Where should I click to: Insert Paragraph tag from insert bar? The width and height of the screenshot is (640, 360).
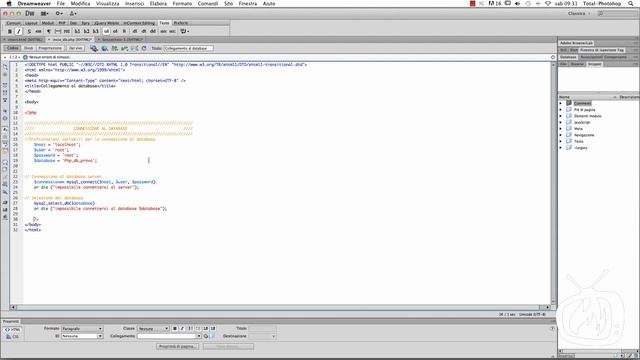[x=48, y=31]
